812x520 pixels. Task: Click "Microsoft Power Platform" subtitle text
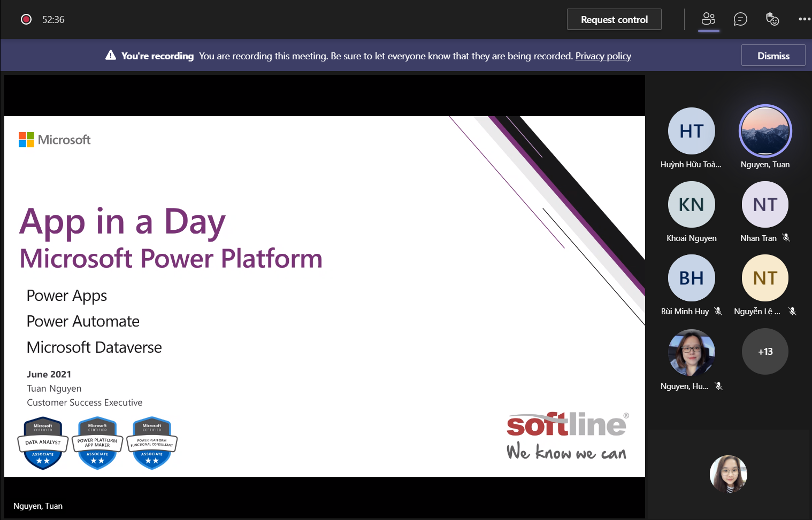(x=171, y=259)
